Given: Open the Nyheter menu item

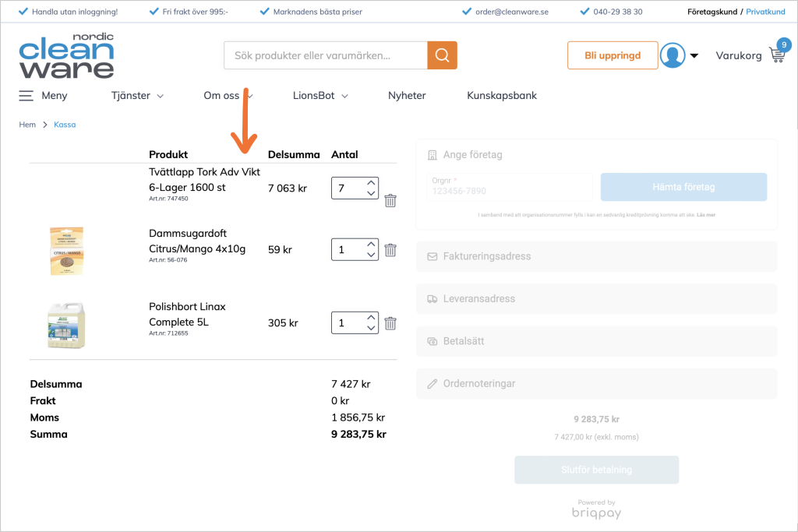Looking at the screenshot, I should tap(407, 96).
